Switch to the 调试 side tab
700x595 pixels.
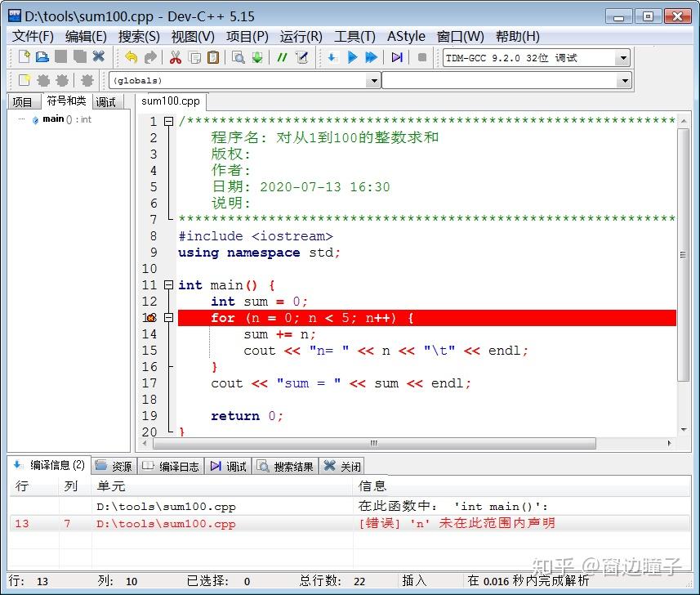click(x=106, y=102)
